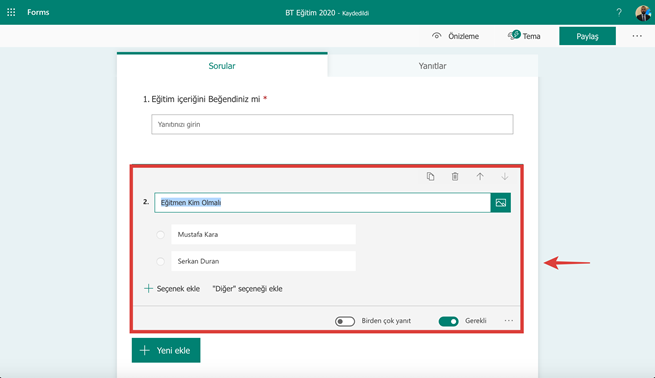The height and width of the screenshot is (378, 655).
Task: Open the help question mark
Action: click(x=619, y=12)
